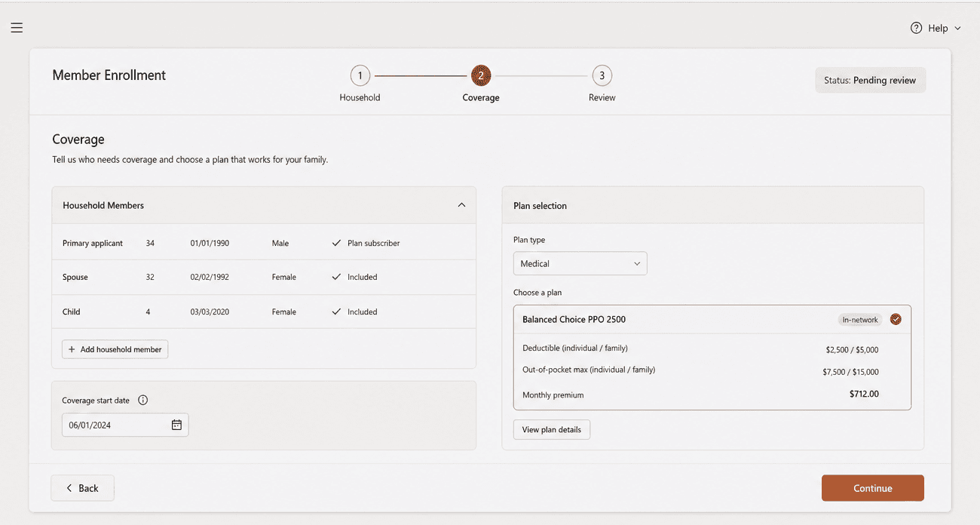
Task: Click the Continue button
Action: [872, 488]
